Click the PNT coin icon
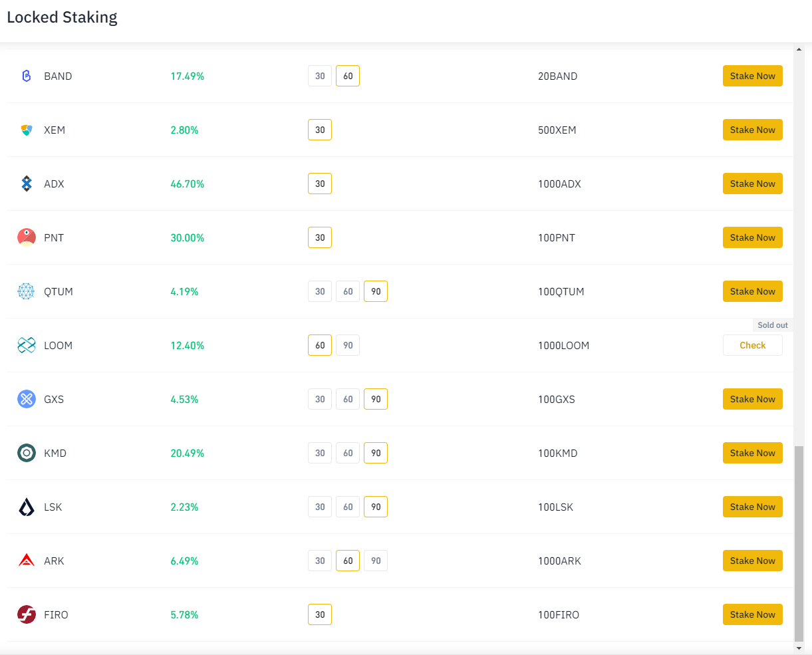Viewport: 812px width, 655px height. [27, 237]
